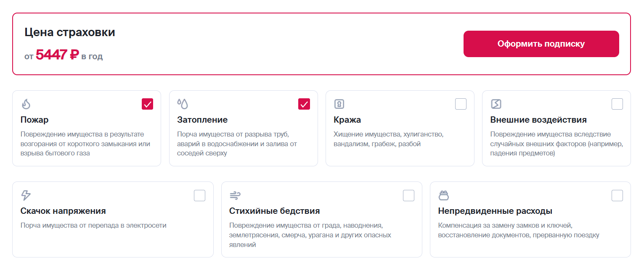Click the flame icon on the Пожар card
Viewport: 644px width, 268px height.
coord(25,104)
